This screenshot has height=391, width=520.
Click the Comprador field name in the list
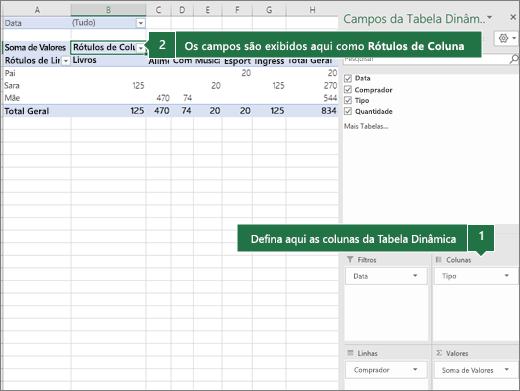[373, 90]
